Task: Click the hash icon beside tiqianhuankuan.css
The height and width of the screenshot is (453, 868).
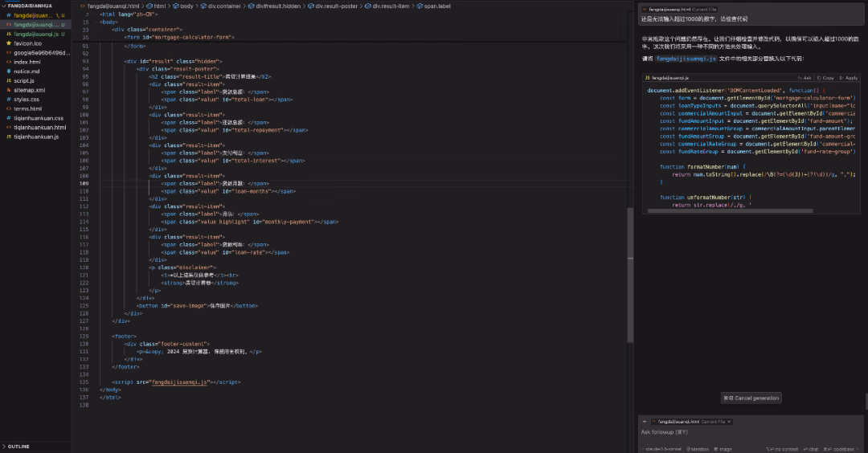Action: [8, 118]
